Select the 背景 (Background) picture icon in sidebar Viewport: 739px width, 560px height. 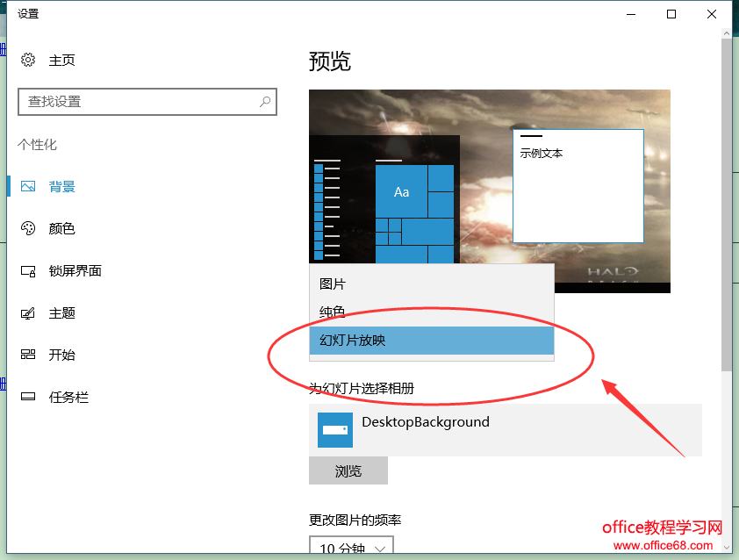tap(30, 186)
